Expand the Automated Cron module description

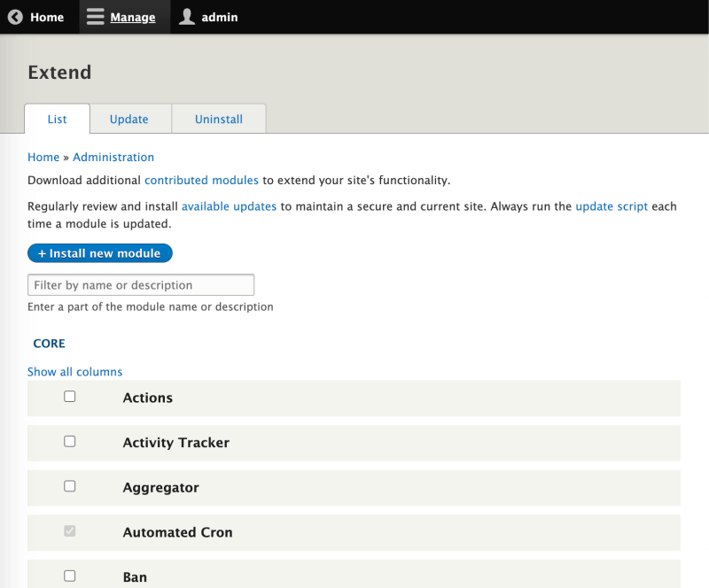(177, 532)
